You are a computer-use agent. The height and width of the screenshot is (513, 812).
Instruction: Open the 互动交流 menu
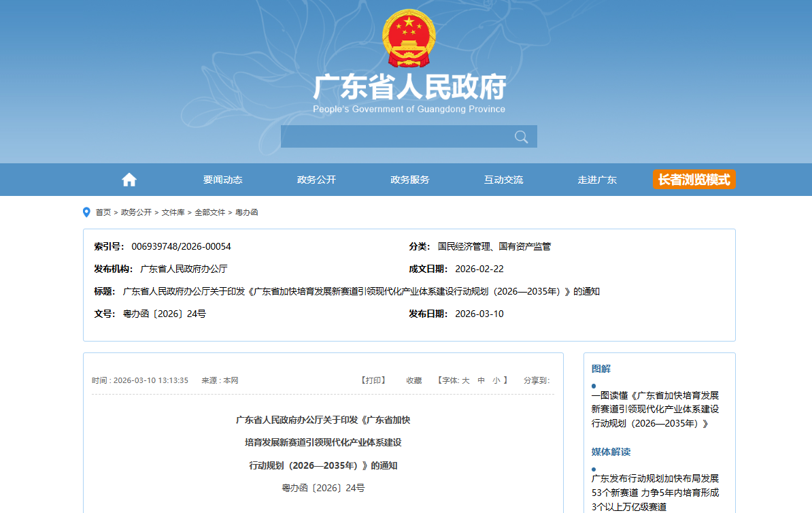coord(503,179)
